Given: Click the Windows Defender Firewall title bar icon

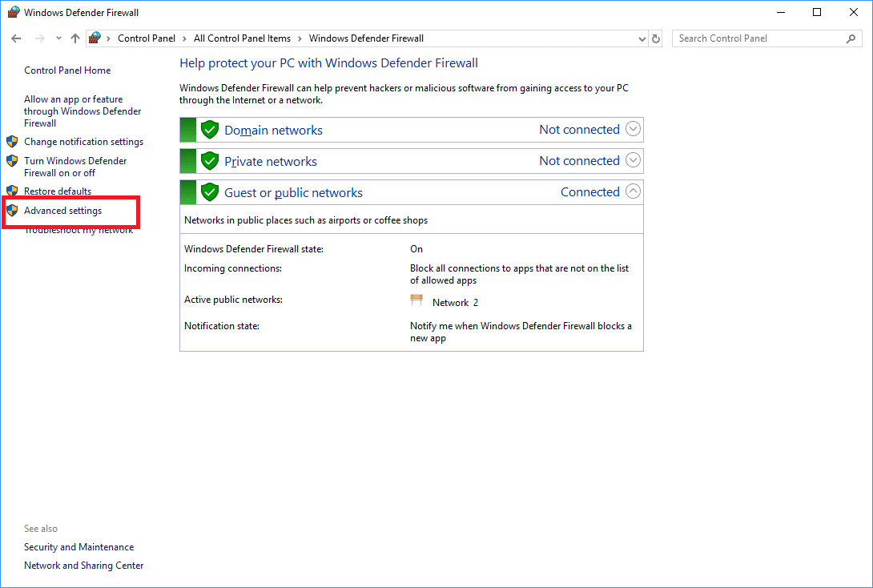Looking at the screenshot, I should coord(14,12).
